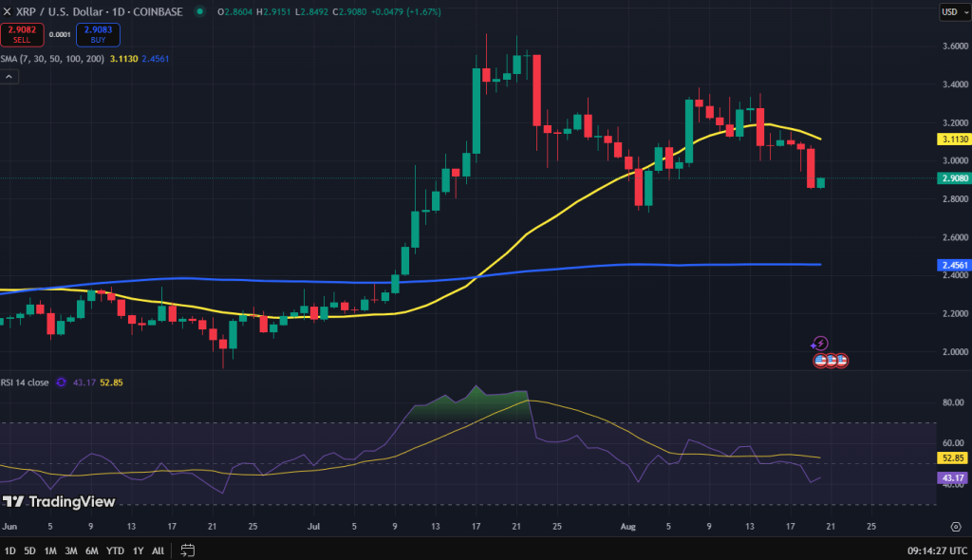The width and height of the screenshot is (972, 560).
Task: Click the green market status dot
Action: tap(198, 11)
